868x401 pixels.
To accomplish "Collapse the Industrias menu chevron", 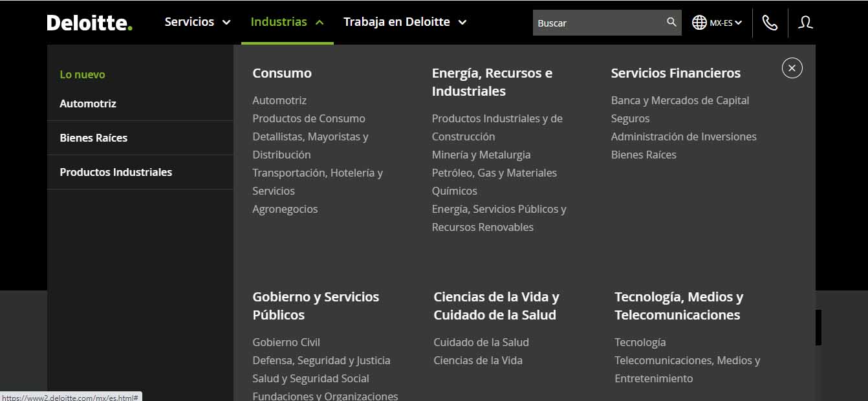I will point(320,23).
